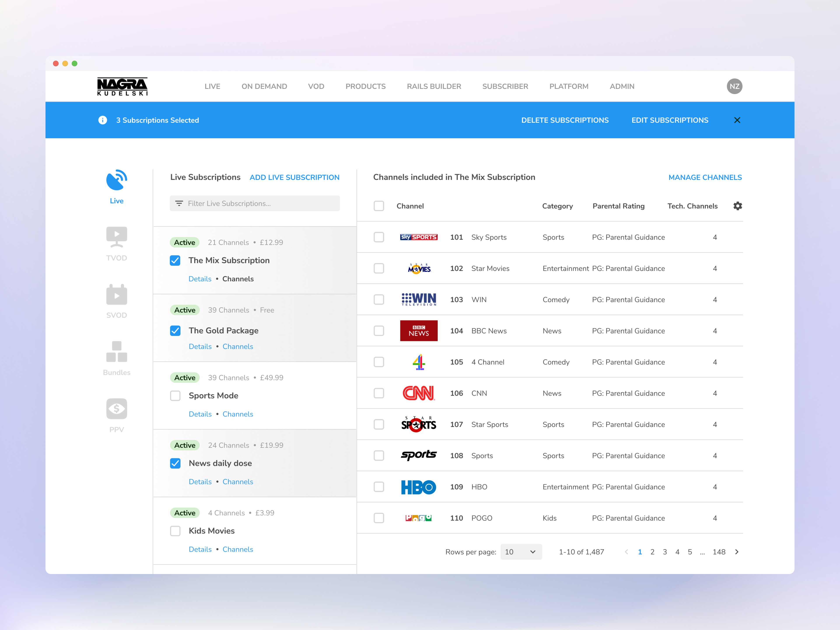Click DELETE SUBSCRIPTIONS button
840x630 pixels.
pyautogui.click(x=565, y=120)
